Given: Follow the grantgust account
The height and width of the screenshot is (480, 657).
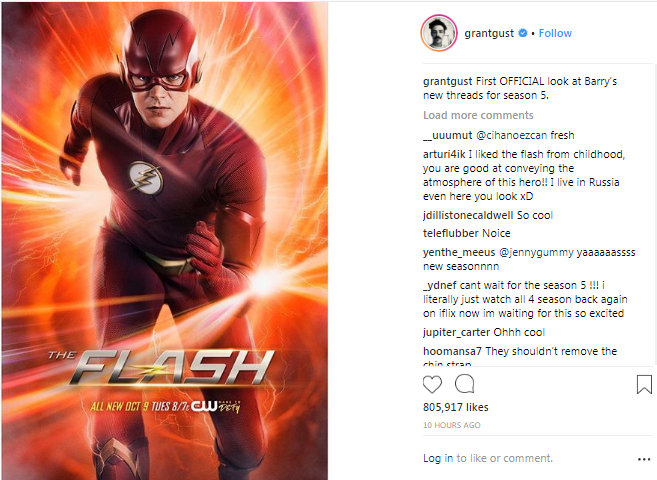Looking at the screenshot, I should tap(555, 33).
